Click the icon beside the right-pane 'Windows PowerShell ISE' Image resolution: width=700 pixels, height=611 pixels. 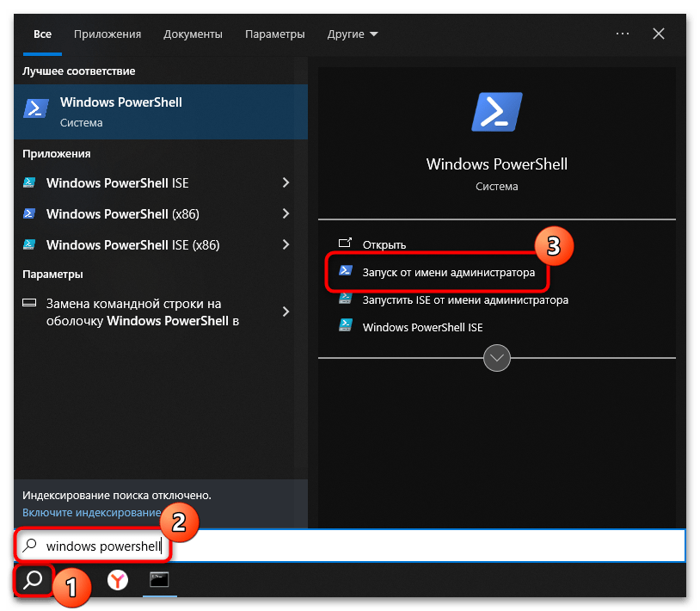346,325
